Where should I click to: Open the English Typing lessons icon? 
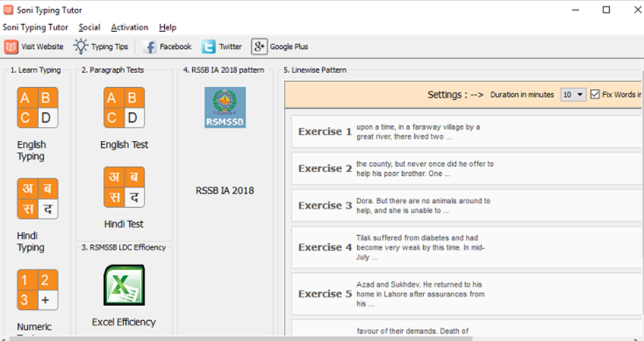[x=37, y=107]
